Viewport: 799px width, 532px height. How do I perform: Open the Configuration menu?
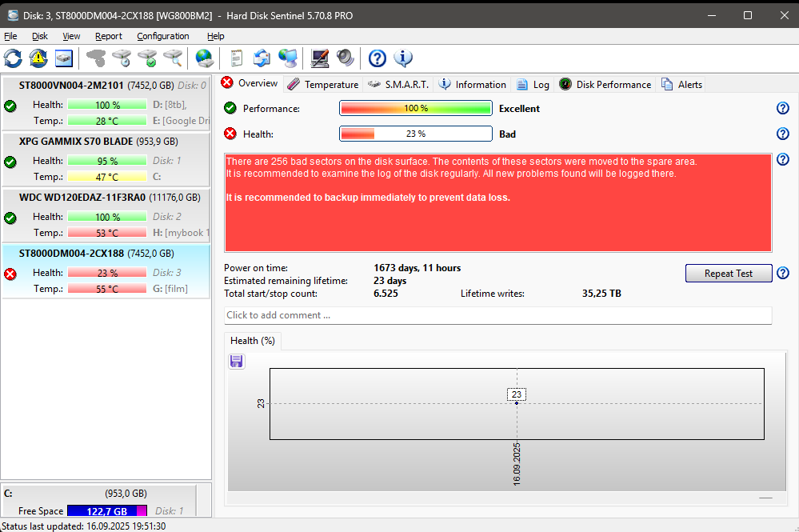click(x=163, y=36)
